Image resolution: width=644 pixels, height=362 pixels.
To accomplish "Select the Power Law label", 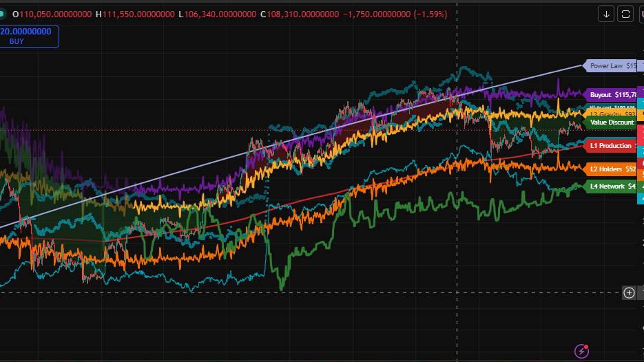I will coord(610,65).
